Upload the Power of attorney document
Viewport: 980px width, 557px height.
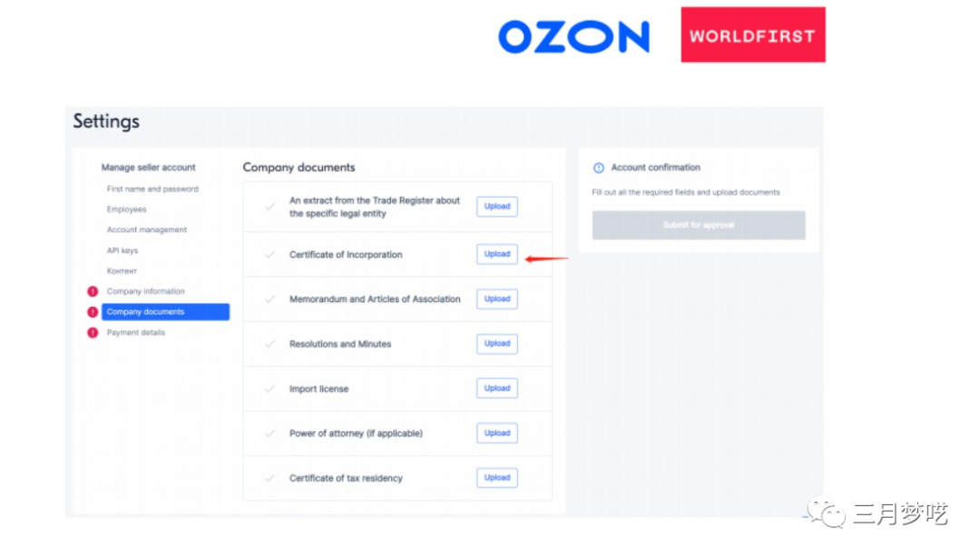[x=497, y=434]
